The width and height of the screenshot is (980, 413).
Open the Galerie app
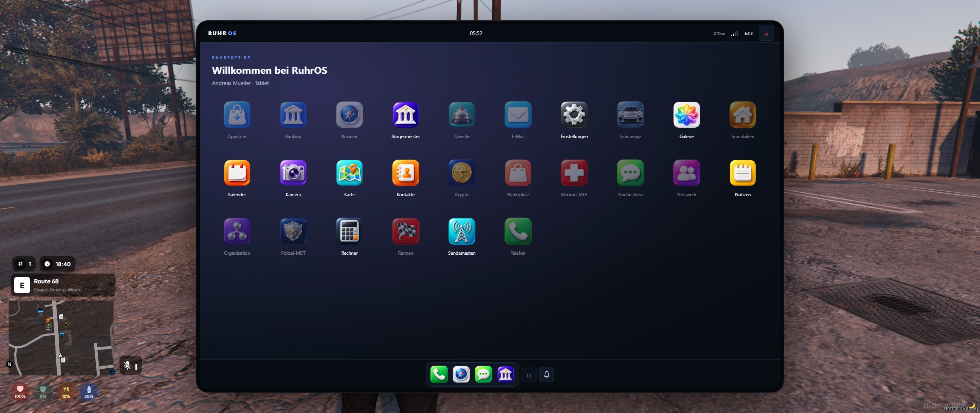(x=687, y=115)
